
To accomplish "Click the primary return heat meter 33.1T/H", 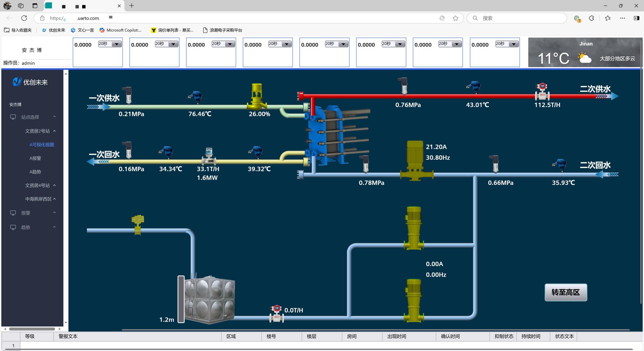I will pos(209,156).
